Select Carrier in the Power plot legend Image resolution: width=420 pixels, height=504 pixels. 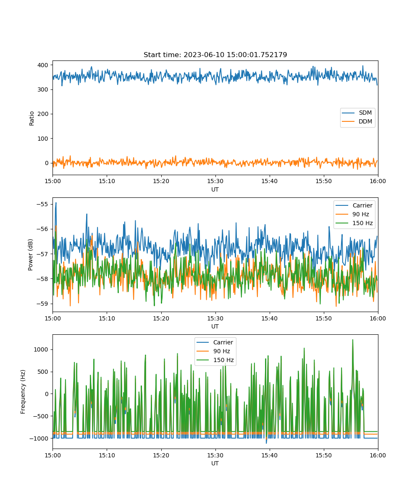[362, 205]
